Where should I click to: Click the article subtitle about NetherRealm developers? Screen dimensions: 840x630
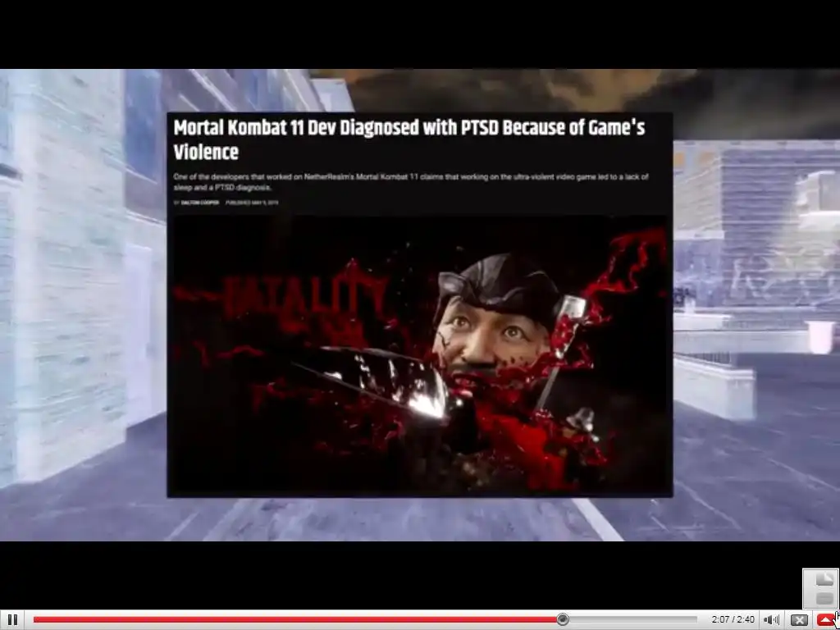point(411,182)
